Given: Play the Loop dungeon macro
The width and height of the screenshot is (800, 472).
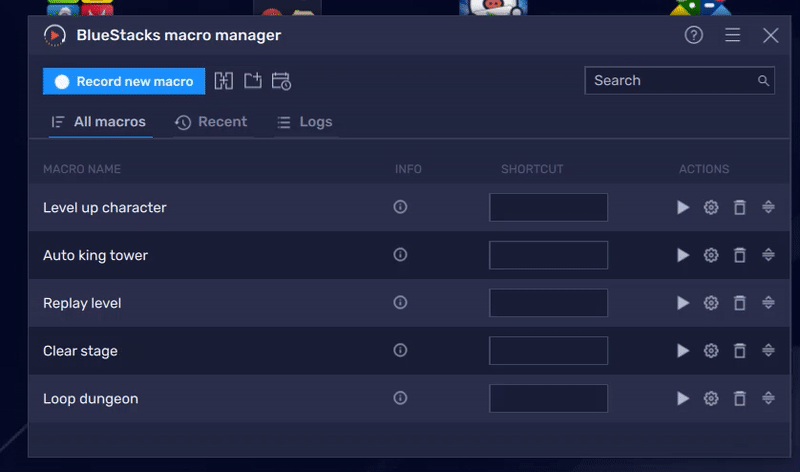Looking at the screenshot, I should coord(683,398).
